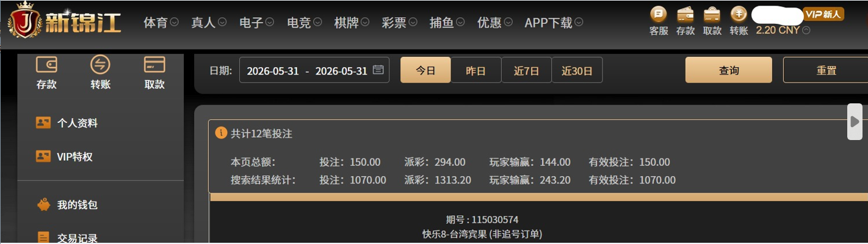868x244 pixels.
Task: Open 客服 customer service icon in header
Action: click(x=659, y=14)
